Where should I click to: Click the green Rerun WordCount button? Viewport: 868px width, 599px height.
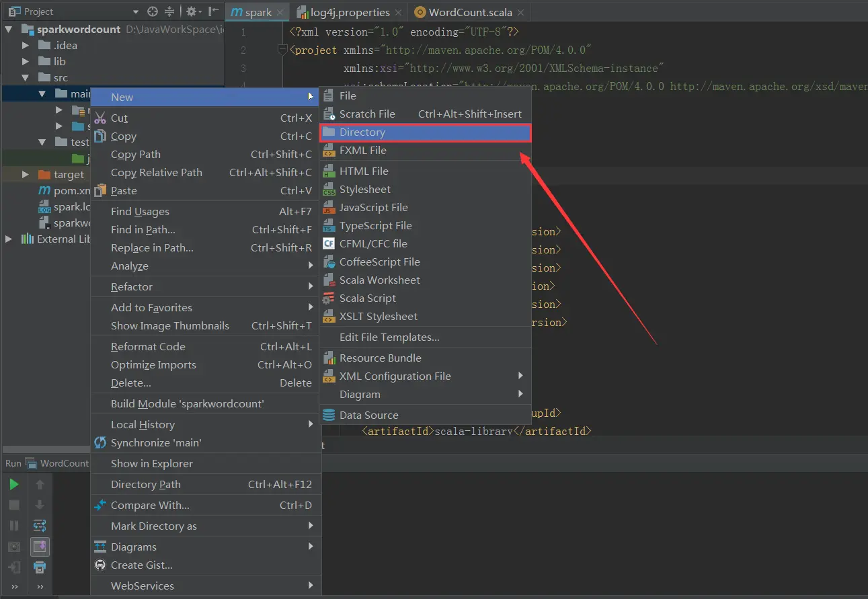point(14,484)
